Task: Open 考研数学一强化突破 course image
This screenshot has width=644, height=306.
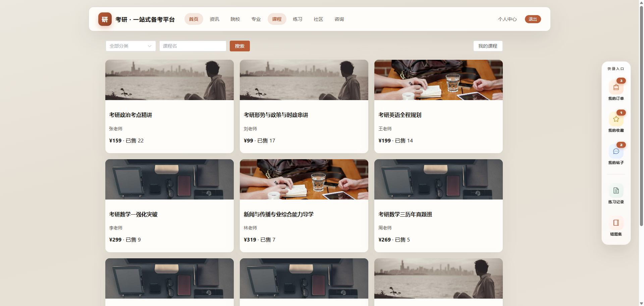Action: tap(169, 179)
